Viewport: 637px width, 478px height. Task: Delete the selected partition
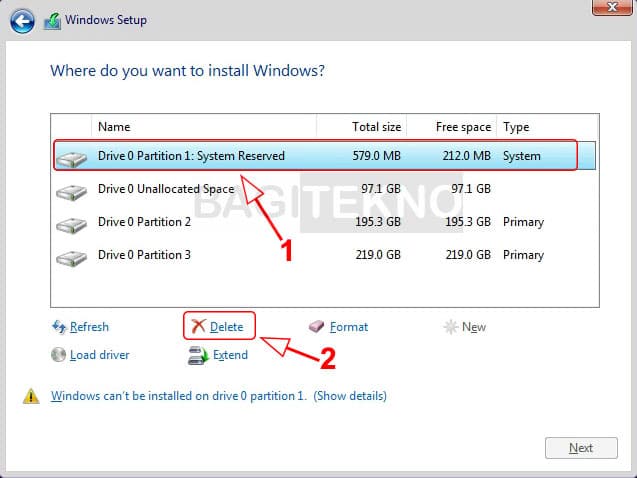[227, 327]
